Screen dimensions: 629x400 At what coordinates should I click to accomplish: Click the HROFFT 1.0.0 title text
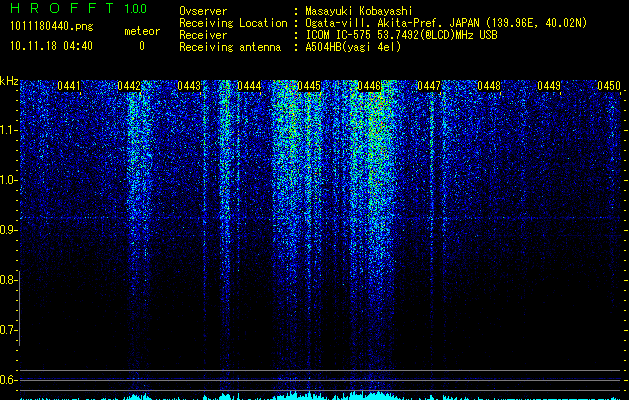click(79, 8)
